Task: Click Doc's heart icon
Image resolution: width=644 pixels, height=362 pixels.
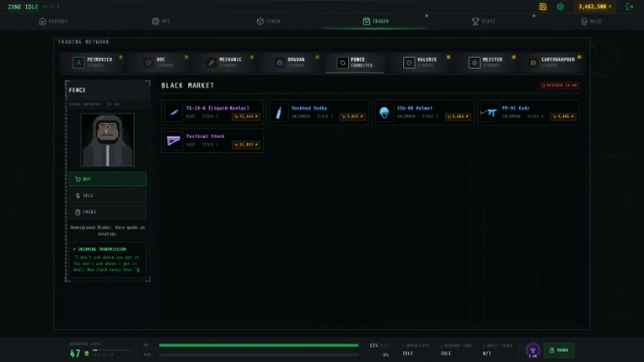Action: (148, 63)
